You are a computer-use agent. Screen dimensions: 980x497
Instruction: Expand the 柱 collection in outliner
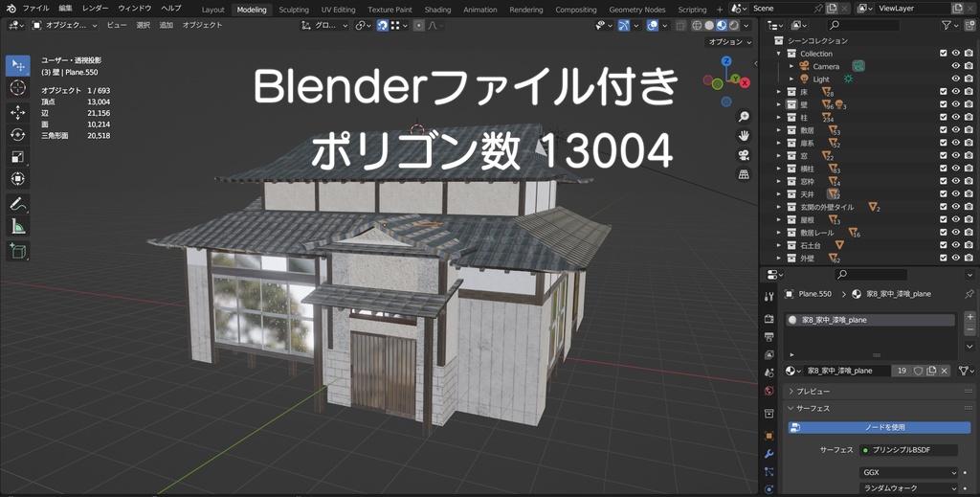point(779,118)
